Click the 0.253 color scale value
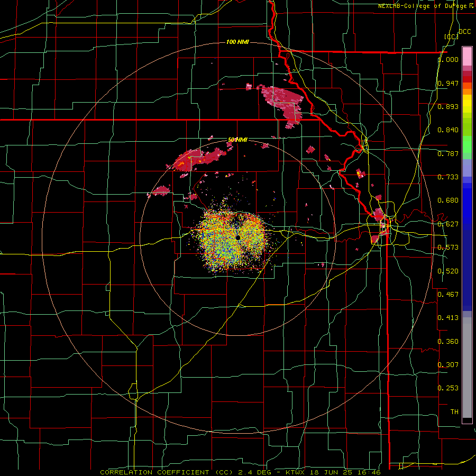The image size is (476, 476). (448, 388)
